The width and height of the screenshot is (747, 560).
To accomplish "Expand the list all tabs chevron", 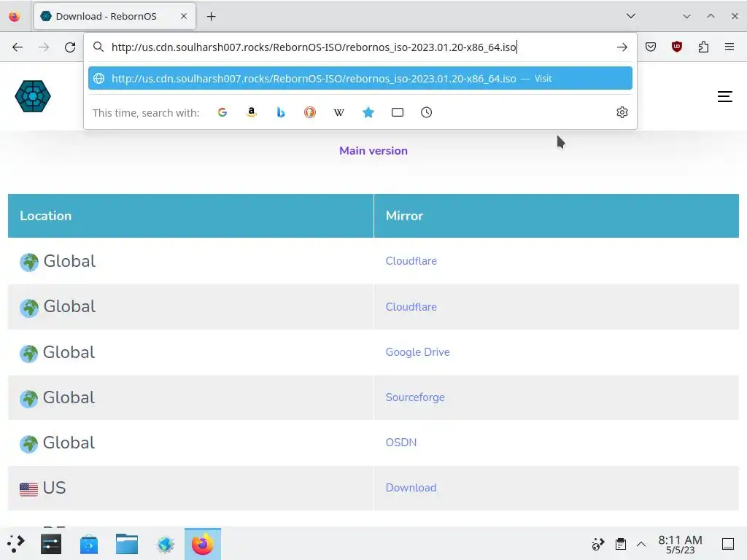I will (631, 16).
